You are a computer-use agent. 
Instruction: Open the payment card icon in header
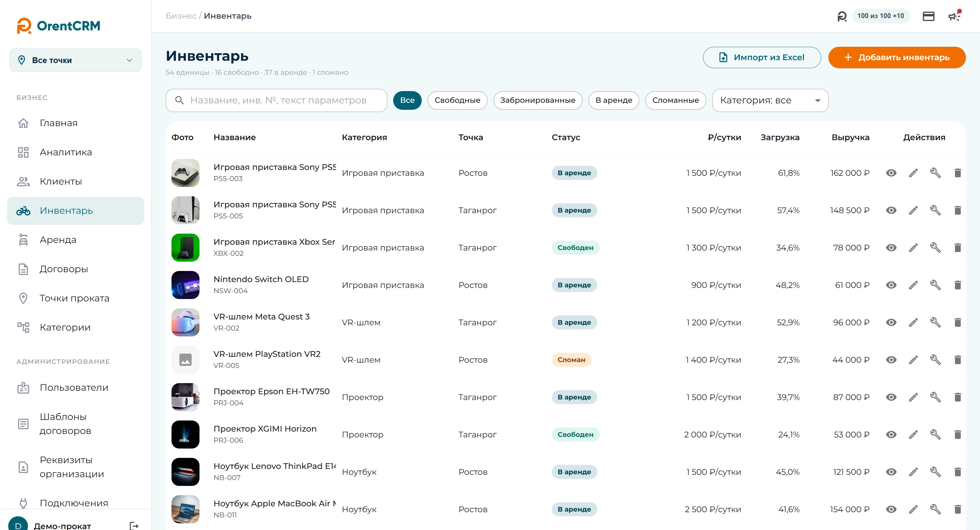pyautogui.click(x=928, y=16)
